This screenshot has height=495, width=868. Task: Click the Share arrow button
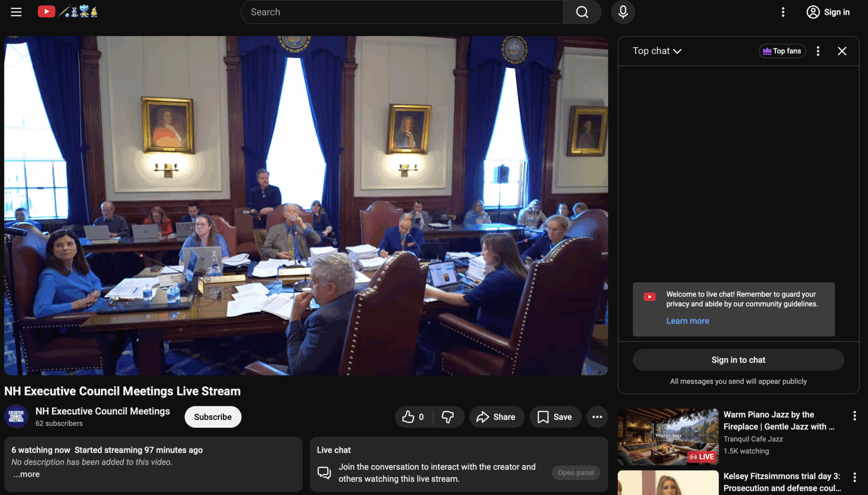click(x=496, y=417)
